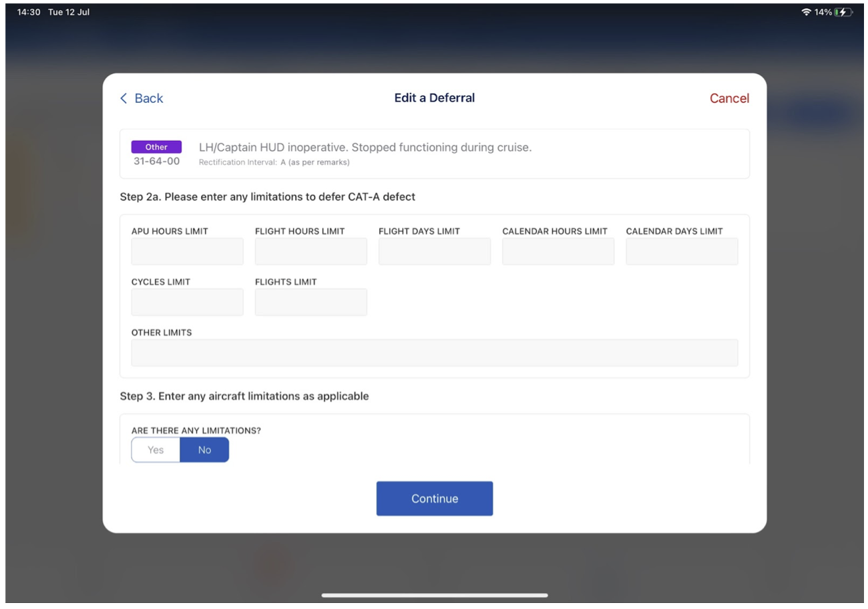Click the Cycles Limit input
Screen dimensions: 868x609
coord(188,302)
